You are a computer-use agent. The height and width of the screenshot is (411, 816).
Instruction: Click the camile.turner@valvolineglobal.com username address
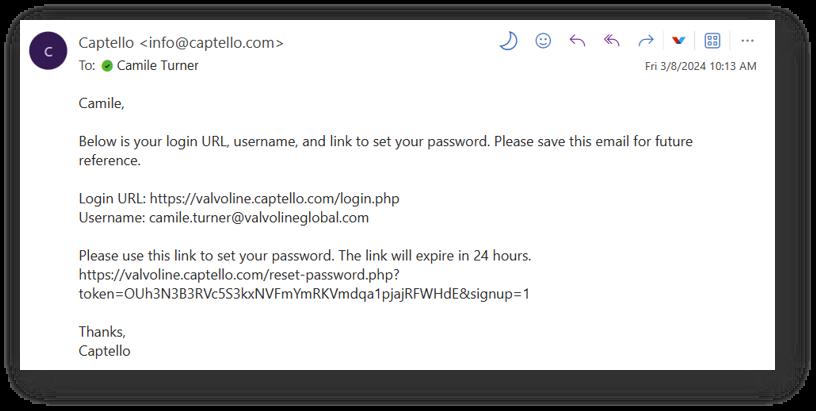click(259, 217)
